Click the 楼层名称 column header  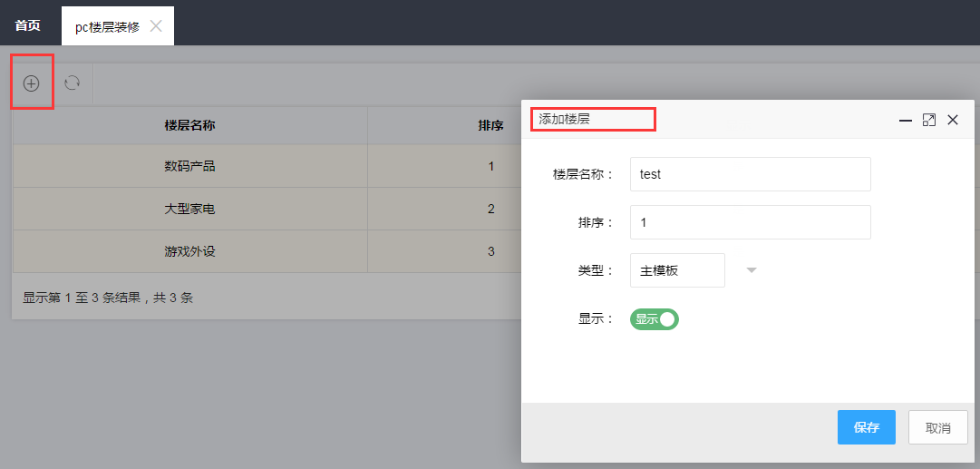click(190, 125)
